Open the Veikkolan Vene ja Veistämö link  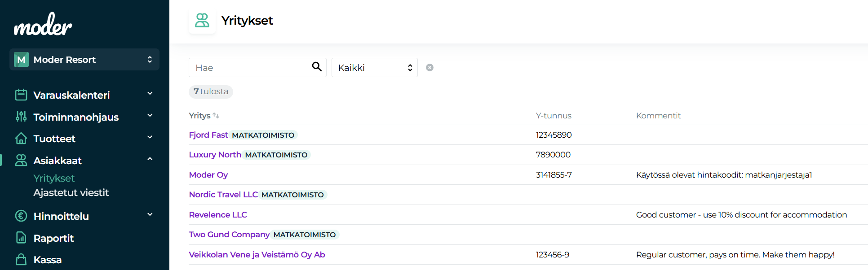click(257, 255)
